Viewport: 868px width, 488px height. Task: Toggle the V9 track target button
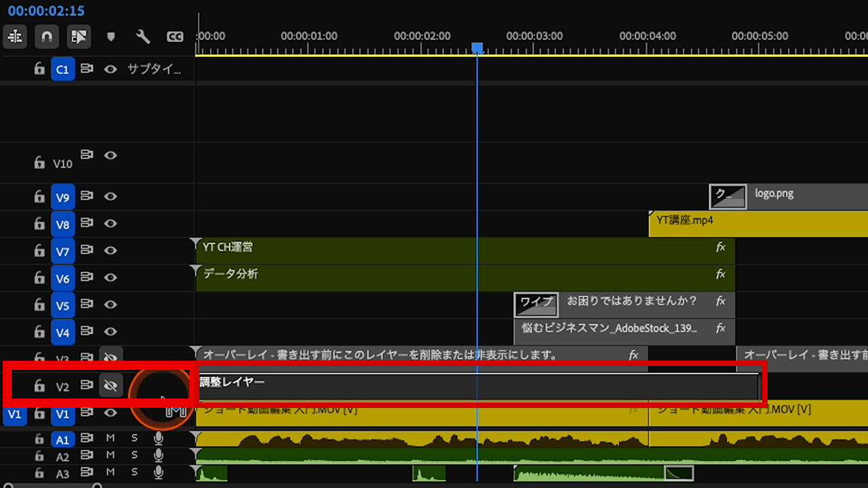coord(62,197)
